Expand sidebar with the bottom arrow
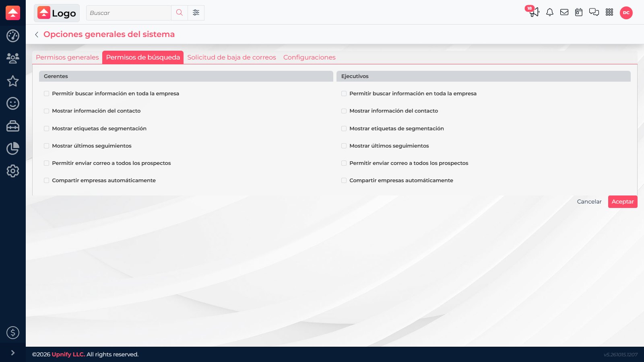Screen dimensions: 644x362 coord(13,353)
